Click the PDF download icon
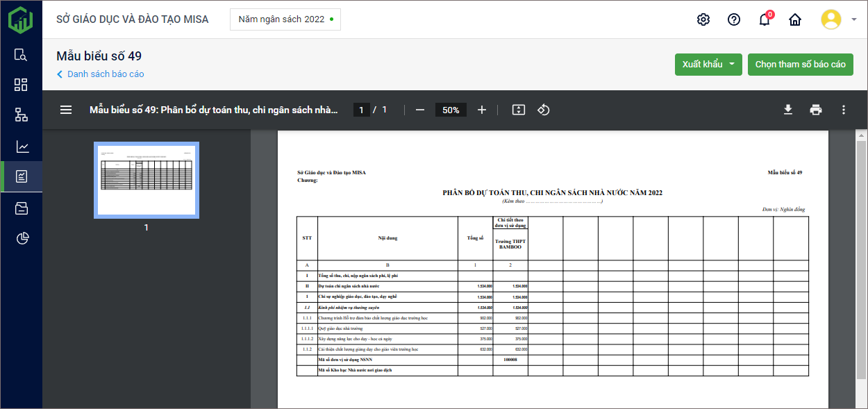868x409 pixels. pos(788,110)
